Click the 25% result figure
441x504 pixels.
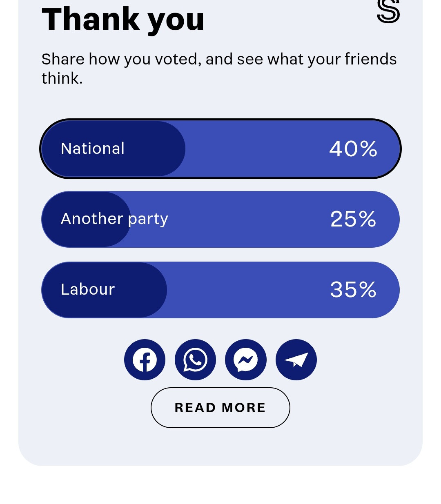(x=353, y=219)
